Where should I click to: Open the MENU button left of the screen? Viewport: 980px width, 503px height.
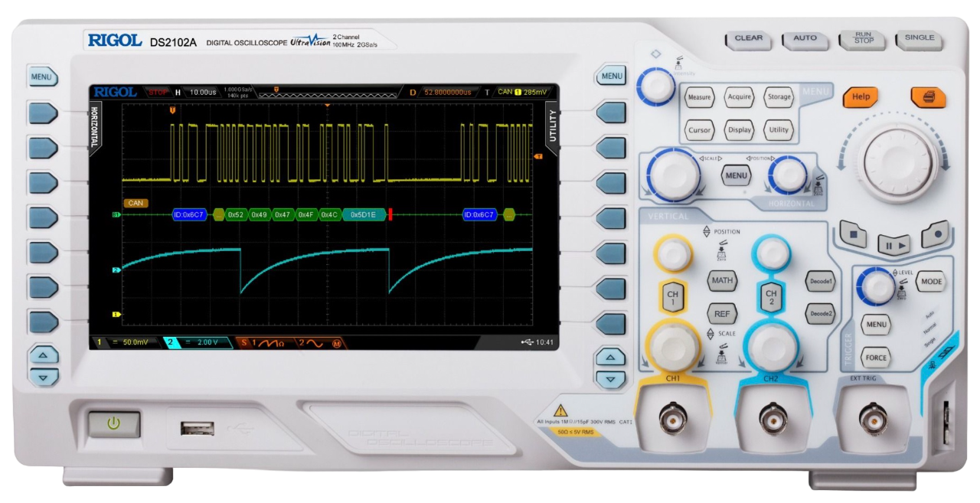(42, 77)
